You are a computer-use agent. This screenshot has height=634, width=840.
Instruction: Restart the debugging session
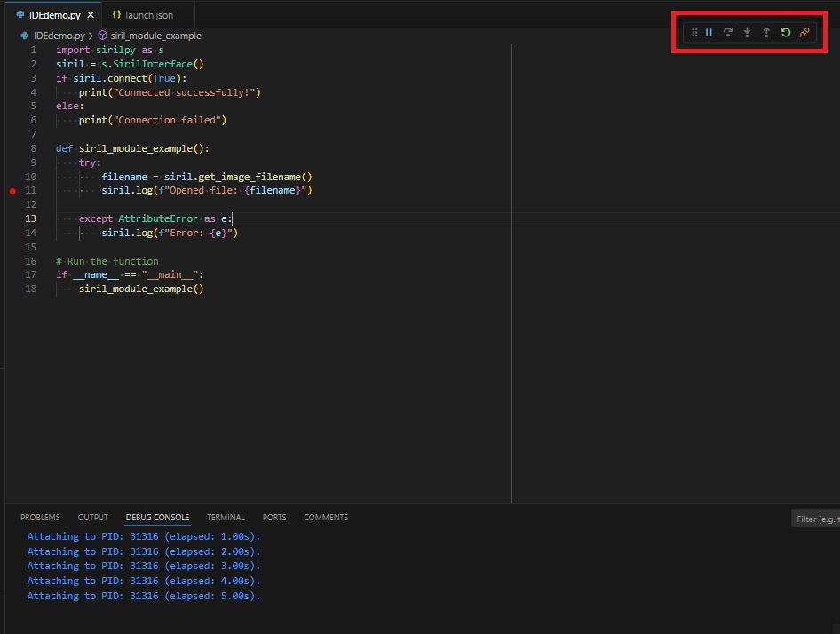(785, 33)
